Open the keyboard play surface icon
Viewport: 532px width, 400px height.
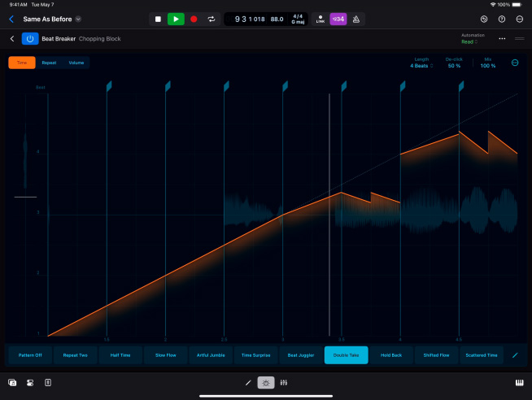(518, 382)
